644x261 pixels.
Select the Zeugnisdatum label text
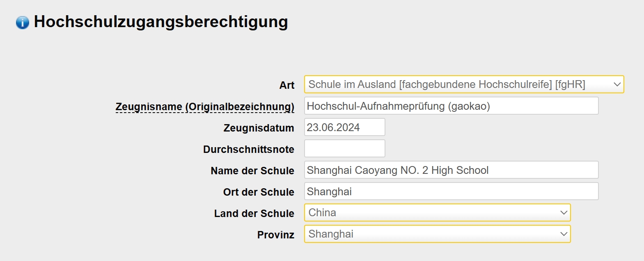259,128
